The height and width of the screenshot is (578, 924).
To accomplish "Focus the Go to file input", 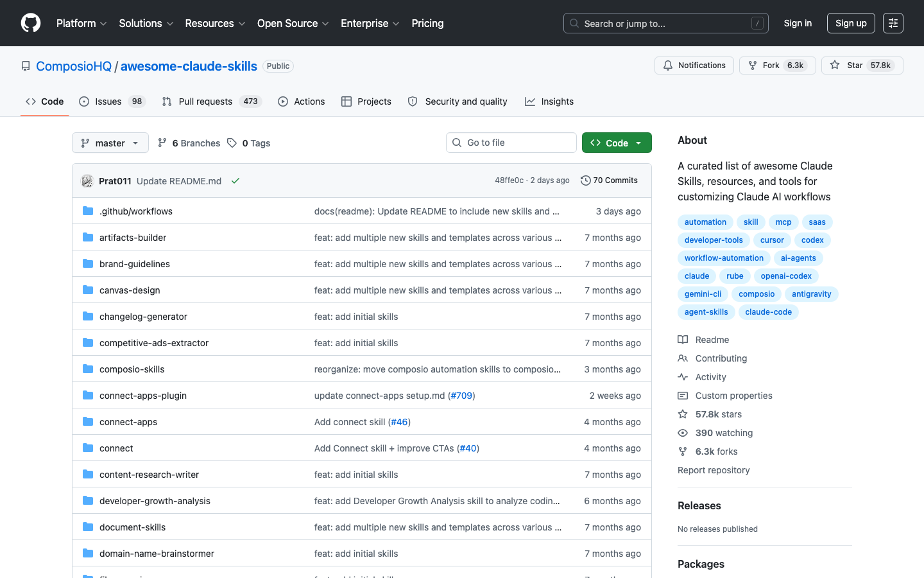I will click(x=511, y=143).
